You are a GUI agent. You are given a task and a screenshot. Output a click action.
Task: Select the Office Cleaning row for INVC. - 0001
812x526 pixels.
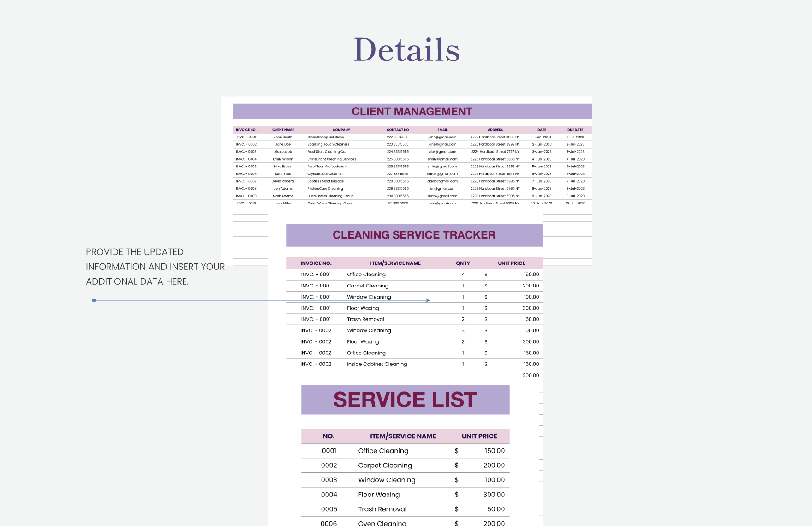(366, 274)
